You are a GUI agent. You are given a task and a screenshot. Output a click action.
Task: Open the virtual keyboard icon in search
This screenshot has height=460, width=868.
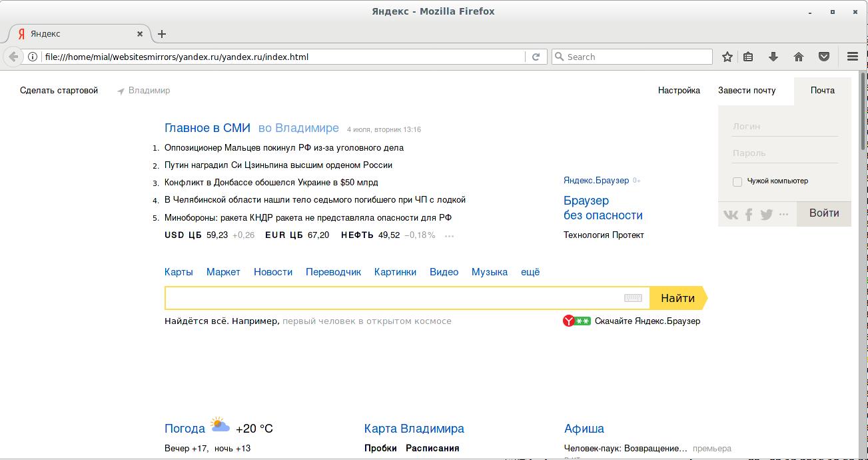pos(633,298)
